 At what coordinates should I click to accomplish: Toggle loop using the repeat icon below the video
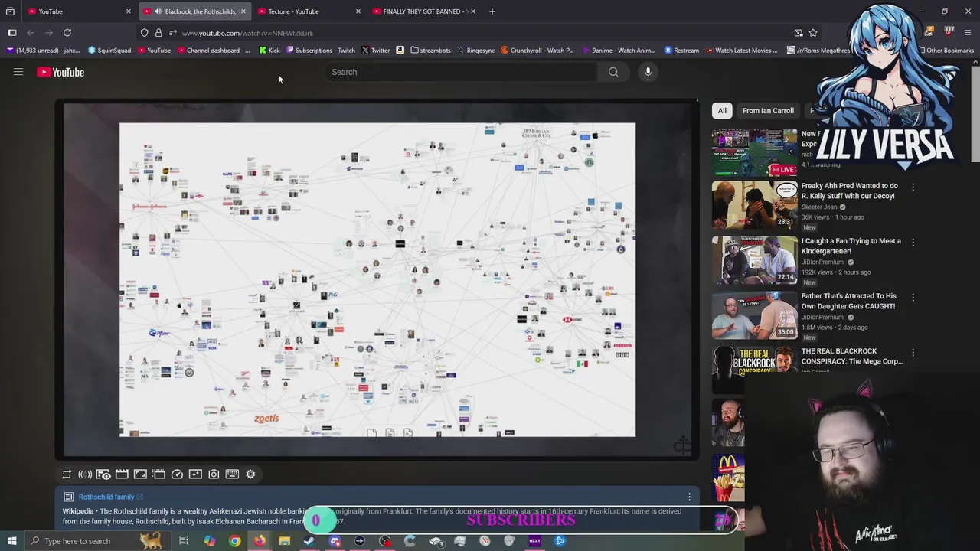click(x=67, y=474)
